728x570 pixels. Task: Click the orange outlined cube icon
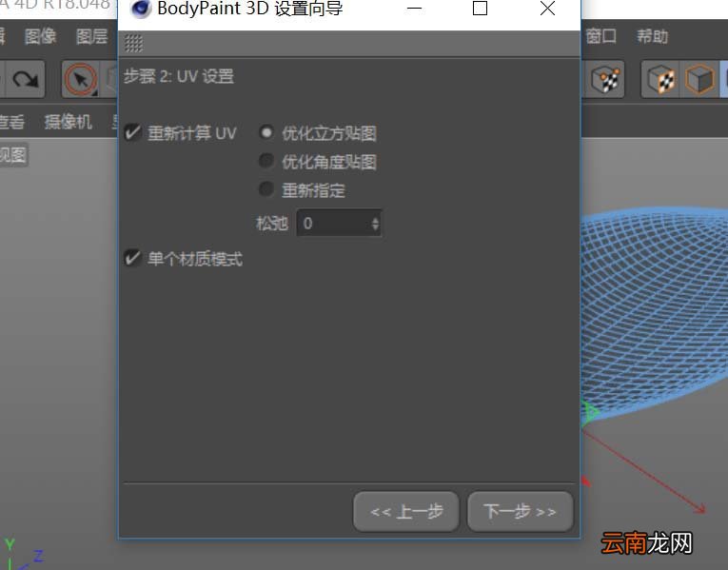click(699, 79)
